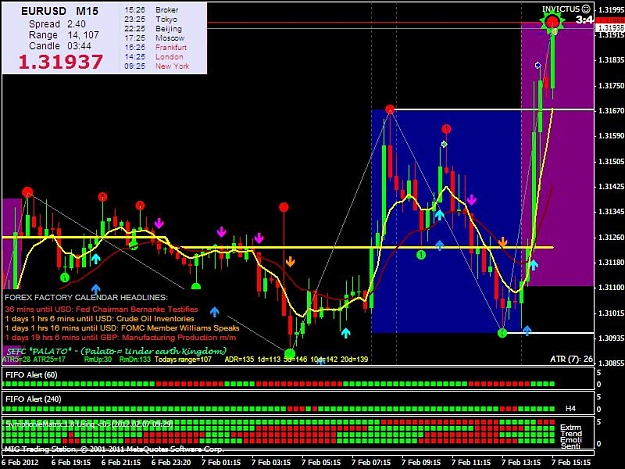Click 7 Feb 07:15 on time axis
This screenshot has width=625, height=469.
click(371, 462)
